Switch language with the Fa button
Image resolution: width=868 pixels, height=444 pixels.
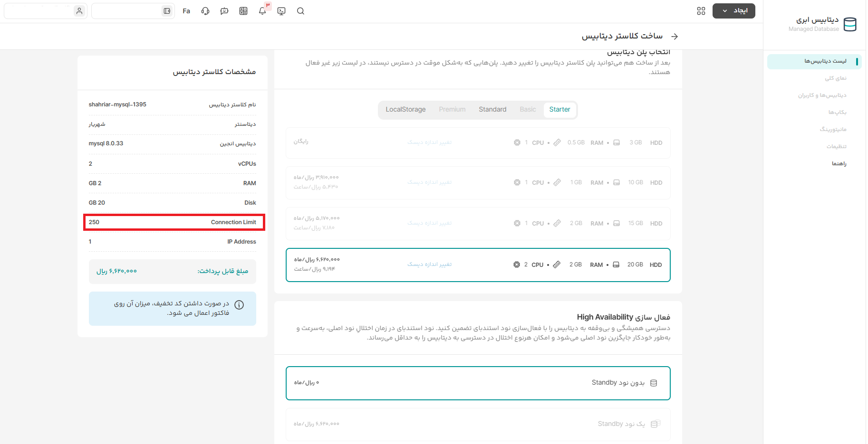click(x=186, y=11)
